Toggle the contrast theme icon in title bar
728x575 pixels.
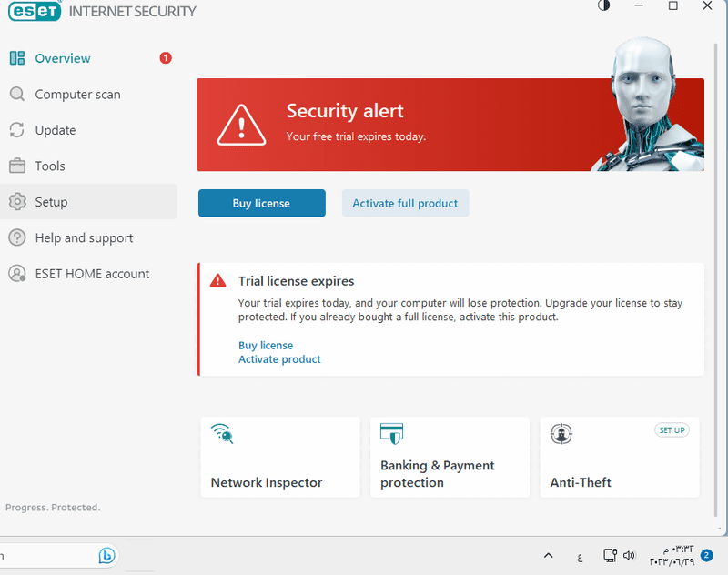point(604,6)
